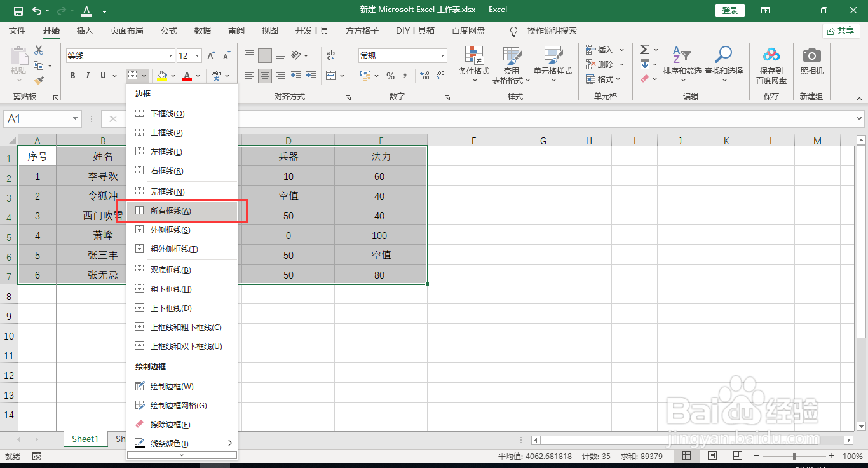Viewport: 868px width, 468px height.
Task: Click the AutoSum sigma icon
Action: pos(644,50)
